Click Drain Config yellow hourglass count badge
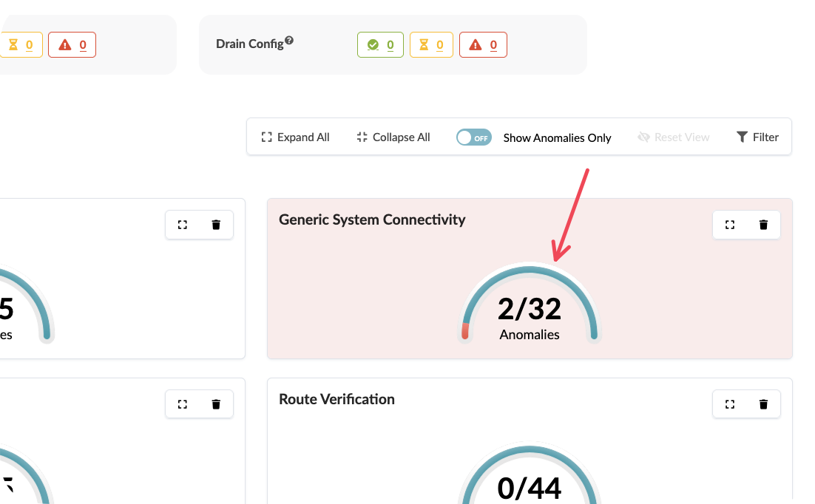 (x=431, y=45)
